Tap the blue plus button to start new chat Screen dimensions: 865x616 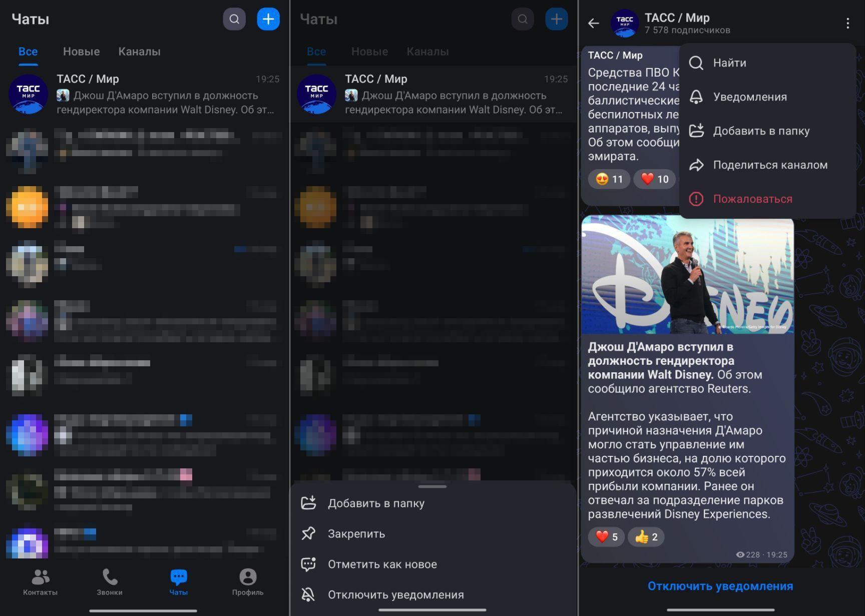point(268,20)
